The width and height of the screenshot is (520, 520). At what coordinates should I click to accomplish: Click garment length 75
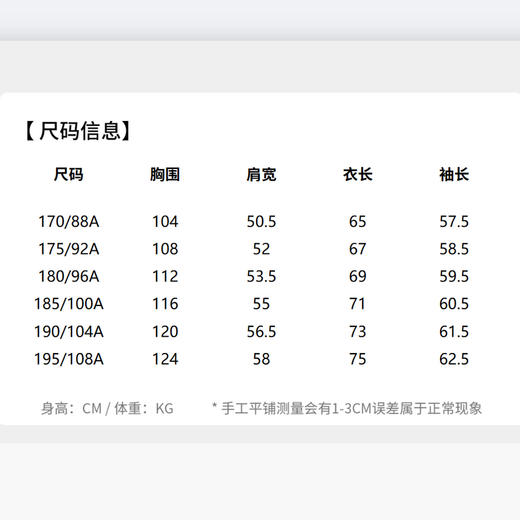pos(357,359)
